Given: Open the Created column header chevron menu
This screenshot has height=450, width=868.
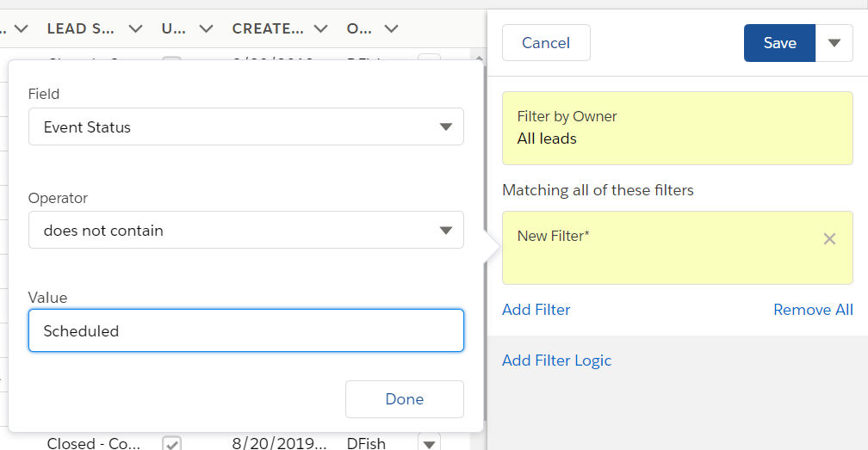Looking at the screenshot, I should tap(320, 28).
